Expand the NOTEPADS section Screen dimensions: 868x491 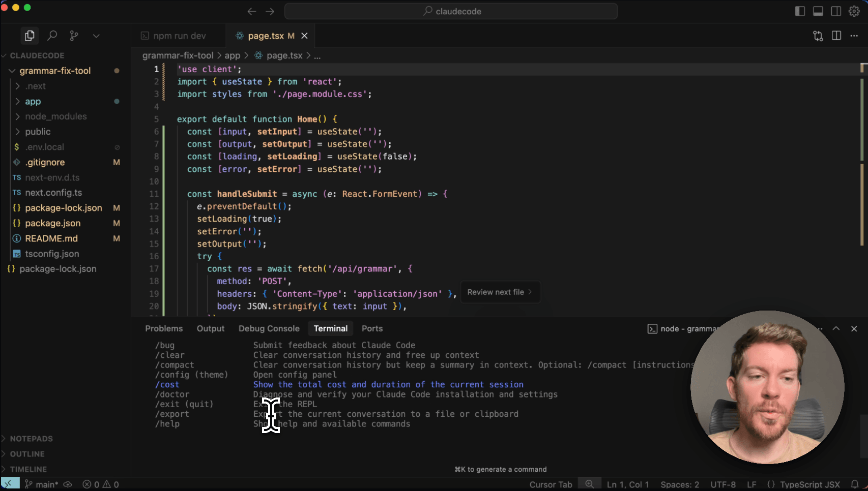pos(65,439)
